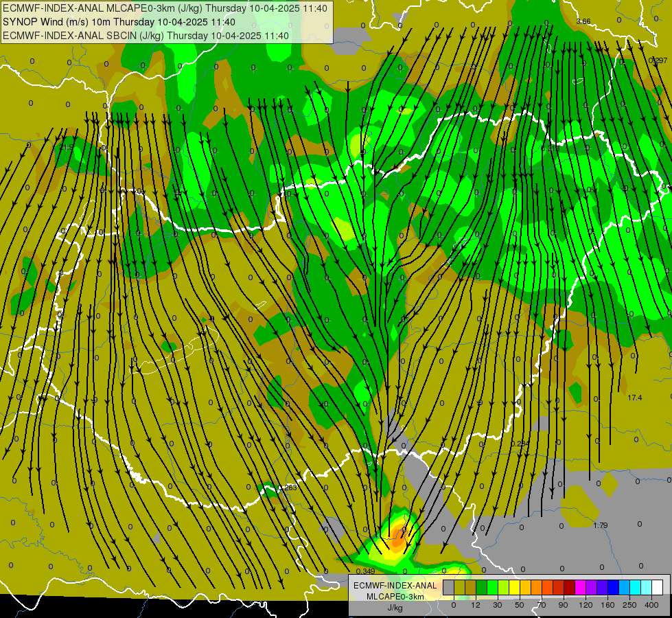Click the legend tick value 120
Screen dimensions: 672x618
(x=586, y=605)
